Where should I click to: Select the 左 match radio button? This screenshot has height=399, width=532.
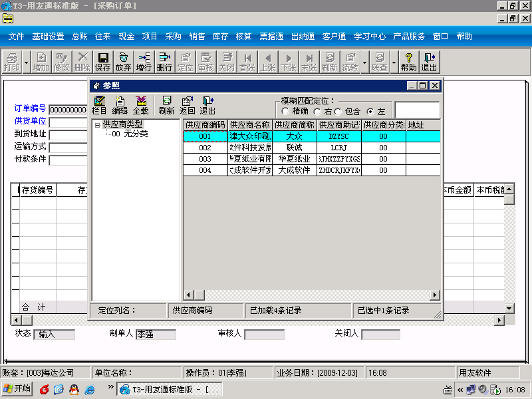click(370, 111)
